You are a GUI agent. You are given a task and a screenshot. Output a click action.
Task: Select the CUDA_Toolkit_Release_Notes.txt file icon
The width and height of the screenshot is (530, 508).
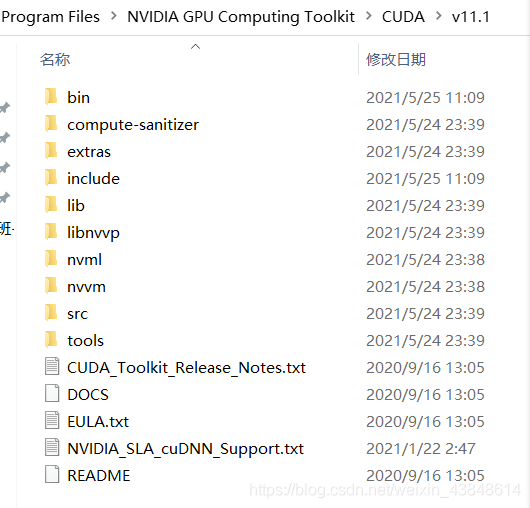[x=52, y=367]
